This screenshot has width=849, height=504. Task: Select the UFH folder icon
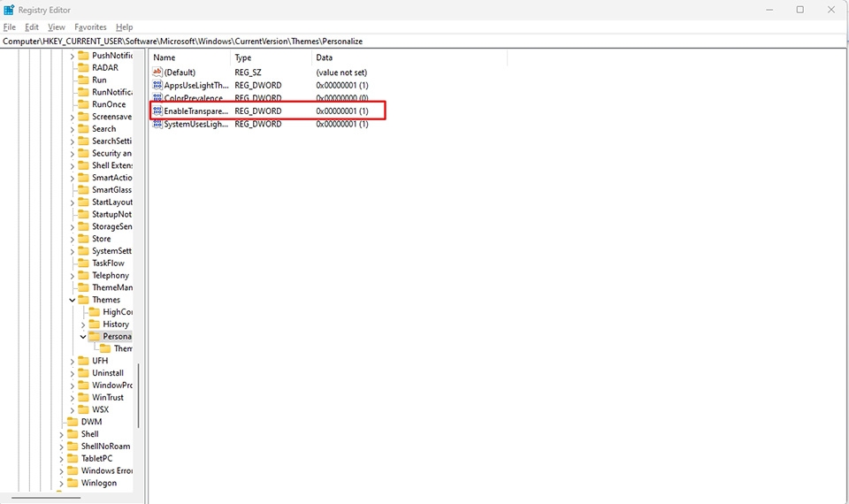[x=83, y=361]
